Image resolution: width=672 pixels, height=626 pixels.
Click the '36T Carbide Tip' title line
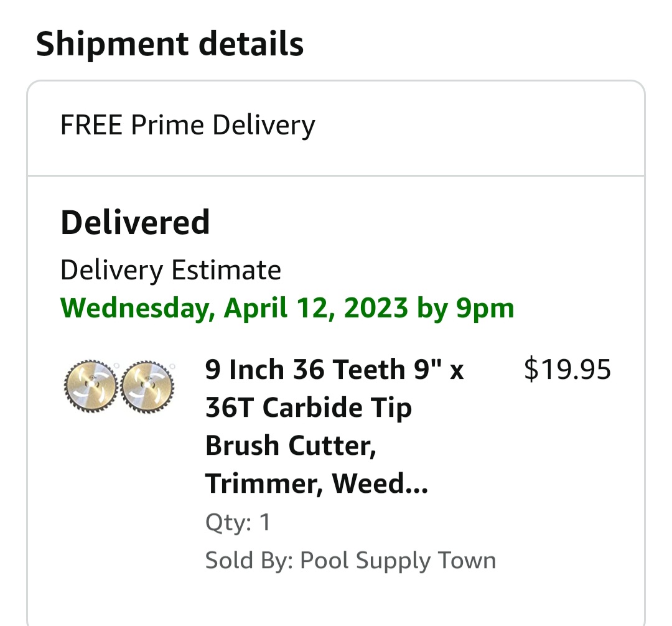coord(309,408)
